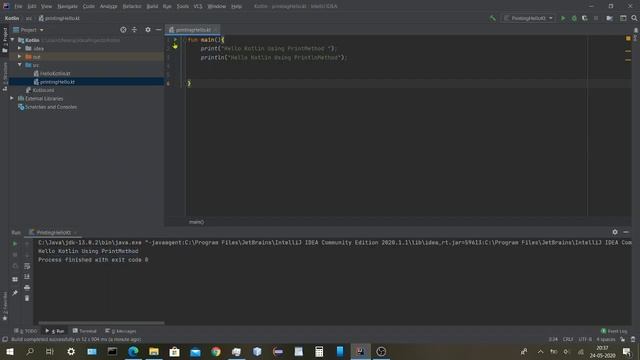The image size is (640, 360).
Task: Switch to printingHello.kt editor tab
Action: coord(192,30)
